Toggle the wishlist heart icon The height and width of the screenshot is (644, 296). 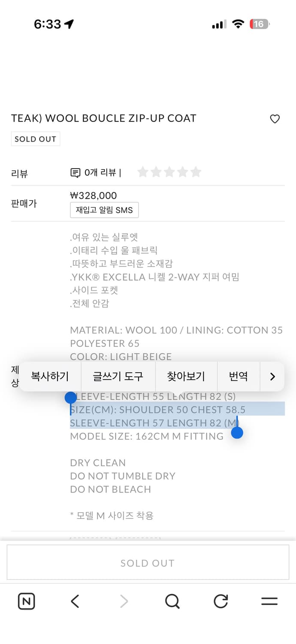click(275, 119)
